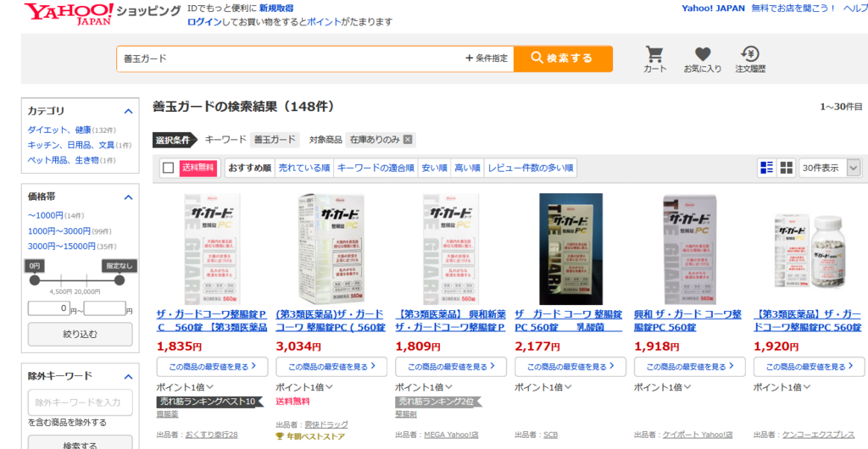Click the maximum price input field
Image resolution: width=868 pixels, height=449 pixels.
pyautogui.click(x=105, y=308)
